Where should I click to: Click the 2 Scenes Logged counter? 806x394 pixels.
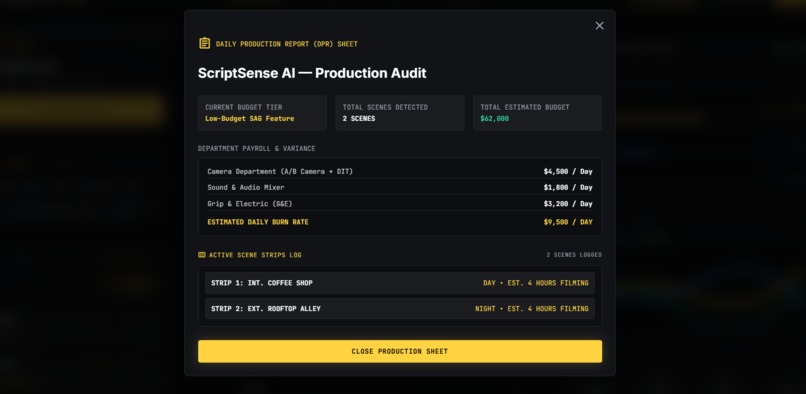coord(574,255)
